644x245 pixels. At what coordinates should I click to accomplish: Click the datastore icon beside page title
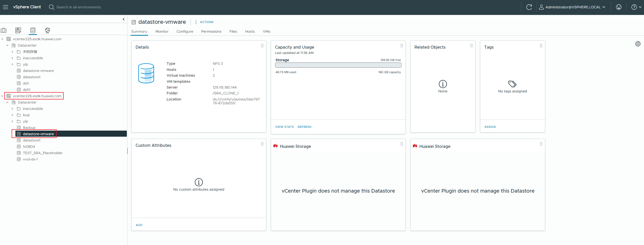(134, 22)
